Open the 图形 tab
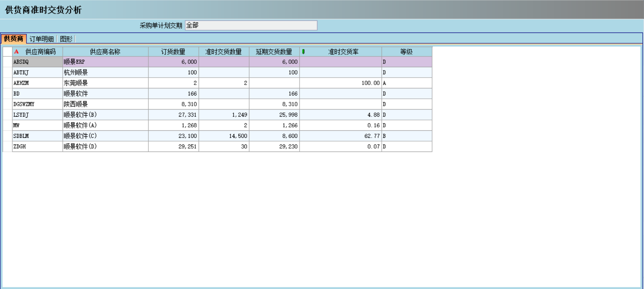The height and width of the screenshot is (289, 644). [x=66, y=39]
